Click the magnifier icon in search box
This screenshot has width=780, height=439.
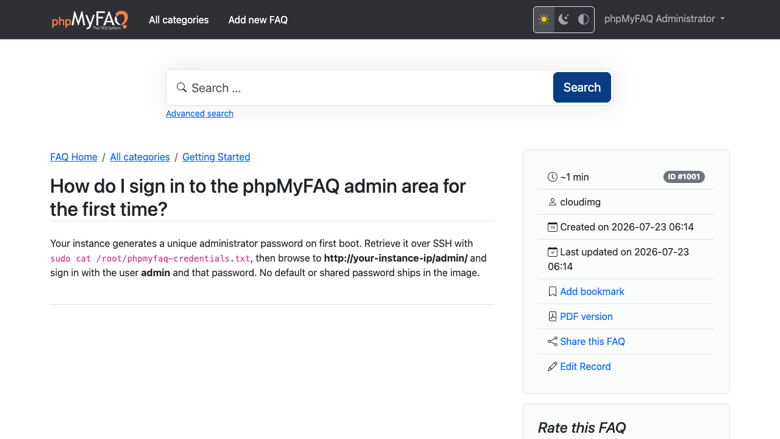[182, 88]
